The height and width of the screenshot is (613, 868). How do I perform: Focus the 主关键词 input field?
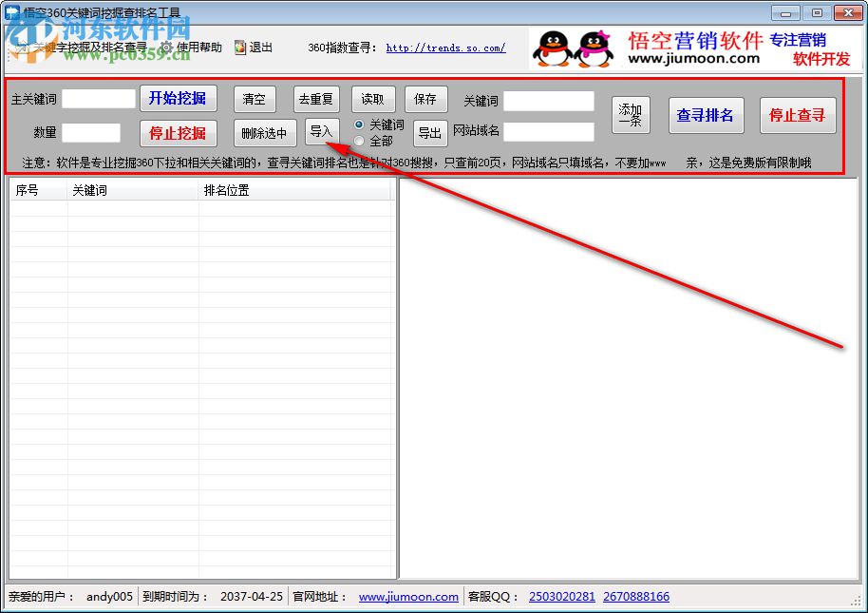[99, 99]
